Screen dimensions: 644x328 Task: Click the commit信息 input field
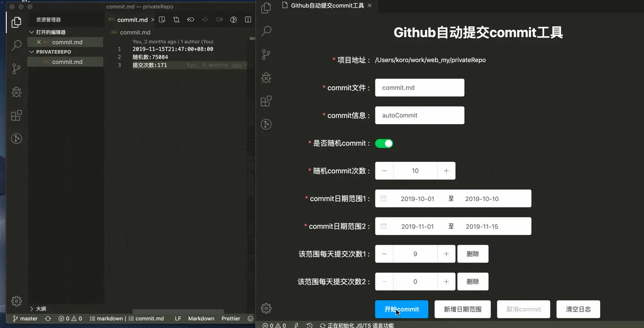coord(420,115)
